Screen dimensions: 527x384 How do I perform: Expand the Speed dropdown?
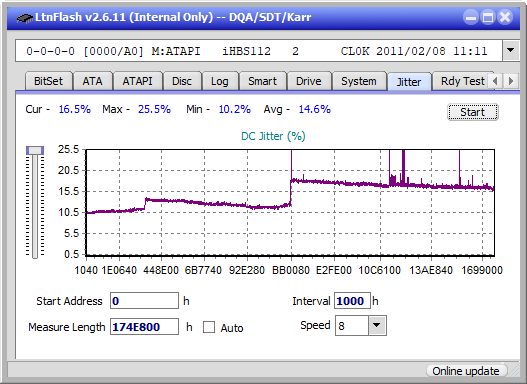pyautogui.click(x=377, y=325)
